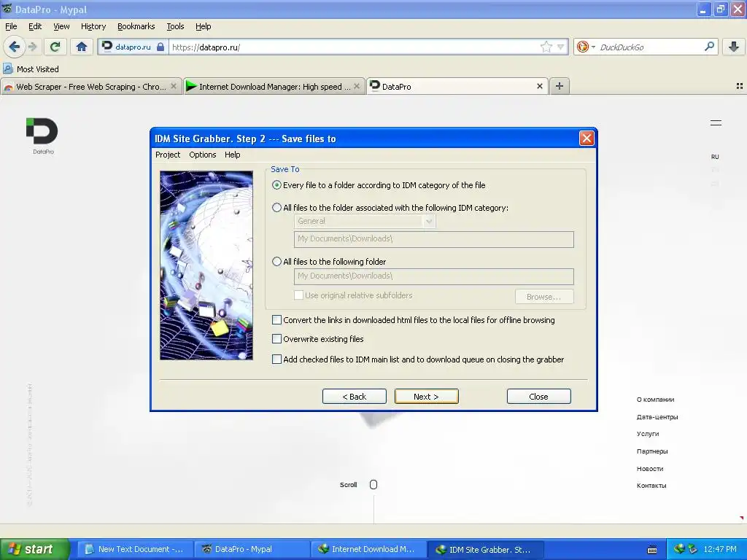747x560 pixels.
Task: Click the IDM icon in system tray
Action: 679,549
